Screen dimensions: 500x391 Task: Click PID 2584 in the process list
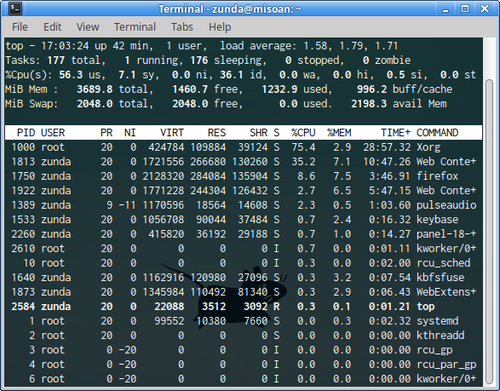[x=23, y=306]
